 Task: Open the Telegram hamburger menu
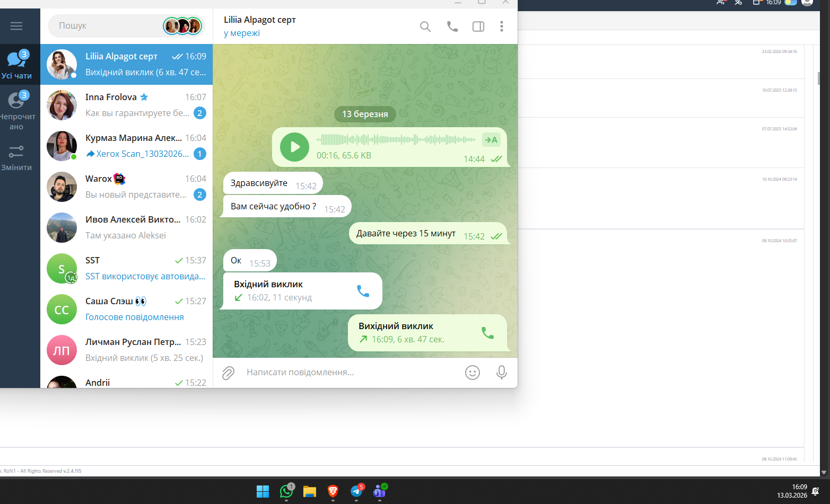tap(16, 26)
